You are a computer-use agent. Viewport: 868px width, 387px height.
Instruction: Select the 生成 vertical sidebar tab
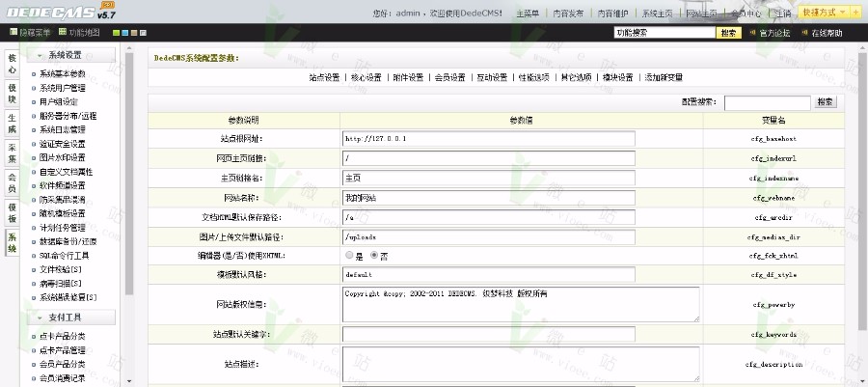click(x=13, y=124)
